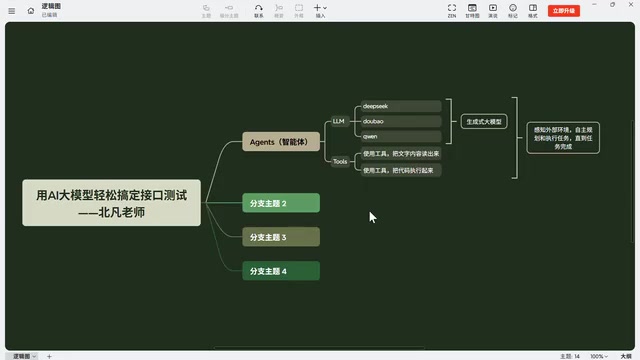Click the Topic (主题) toolbar icon
640x360 pixels.
click(x=206, y=11)
